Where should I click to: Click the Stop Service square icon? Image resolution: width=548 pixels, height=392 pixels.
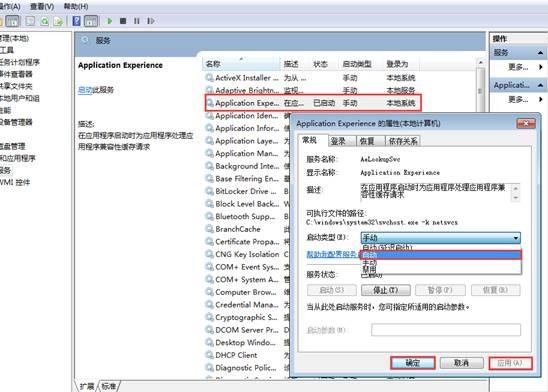coord(123,21)
